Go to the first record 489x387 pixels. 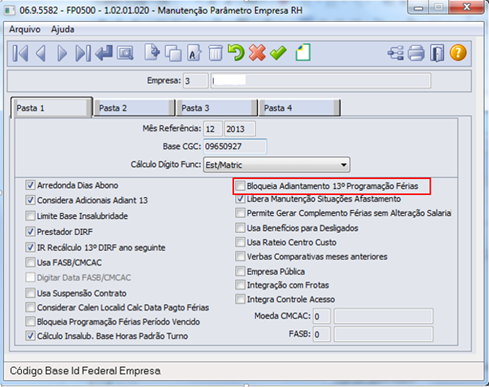coord(20,53)
